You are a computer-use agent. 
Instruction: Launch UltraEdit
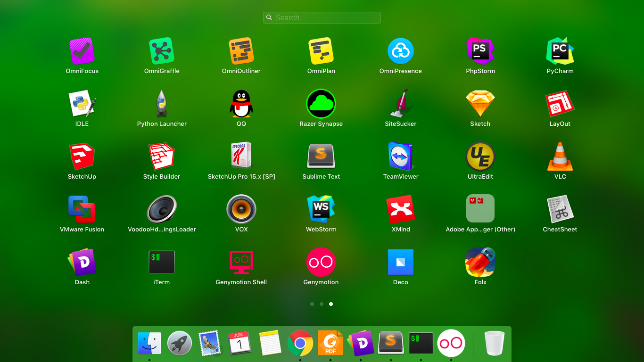[480, 156]
